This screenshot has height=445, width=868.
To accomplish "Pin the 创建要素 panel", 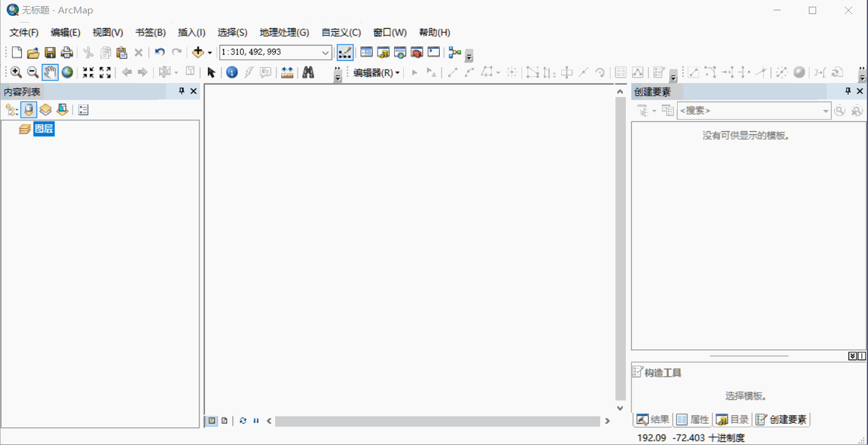I will 848,91.
